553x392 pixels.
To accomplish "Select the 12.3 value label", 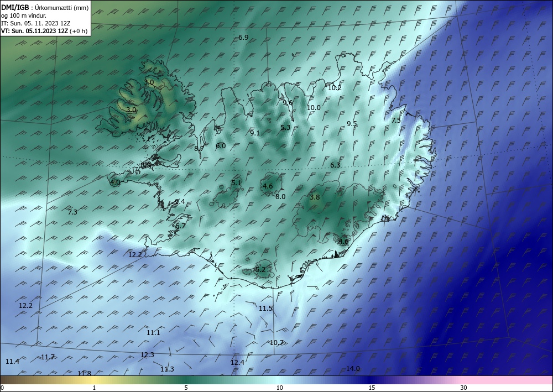I will point(147,354).
